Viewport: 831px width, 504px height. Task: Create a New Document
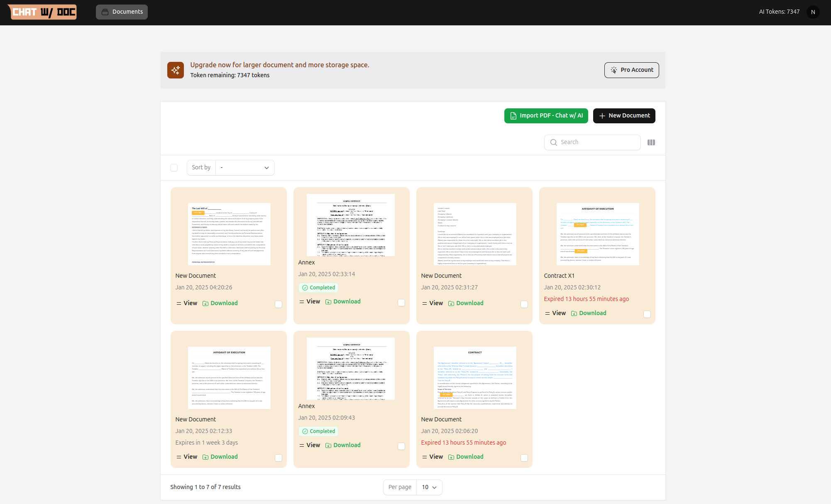[x=624, y=116]
